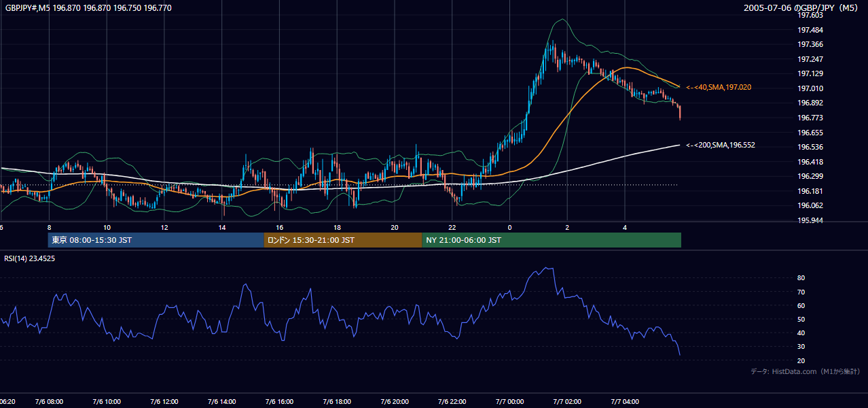Click hour label 18 under the price chart
This screenshot has width=868, height=408.
click(337, 227)
